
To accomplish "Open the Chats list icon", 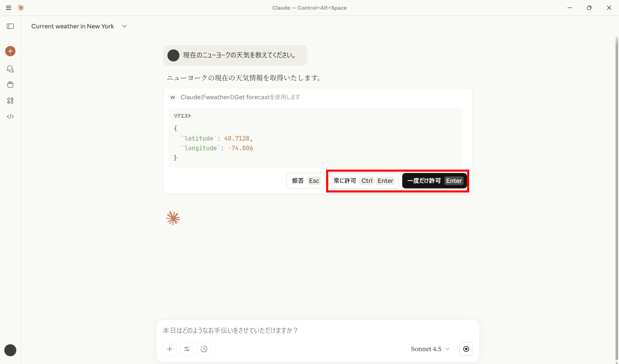I will click(x=10, y=69).
